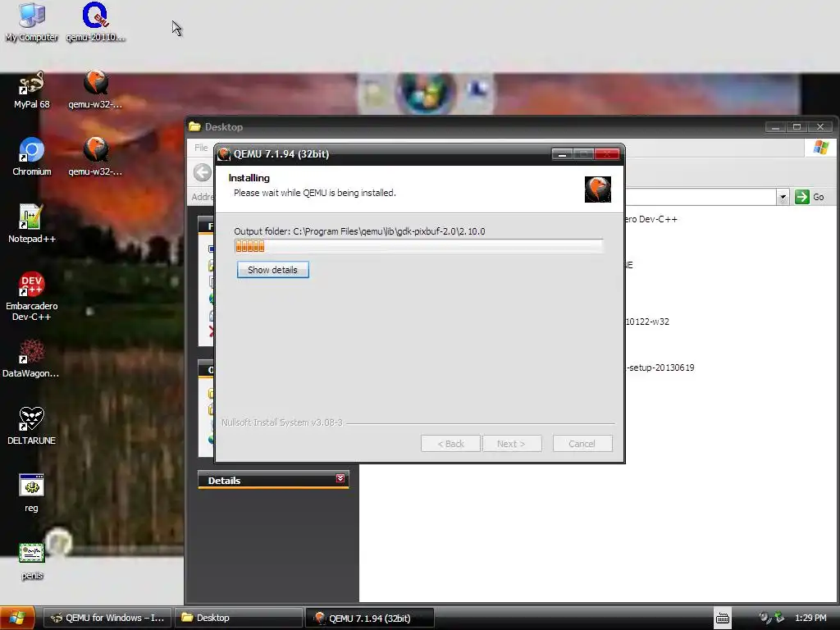This screenshot has height=630, width=840.
Task: Open File menu in Desktop window
Action: coord(202,148)
